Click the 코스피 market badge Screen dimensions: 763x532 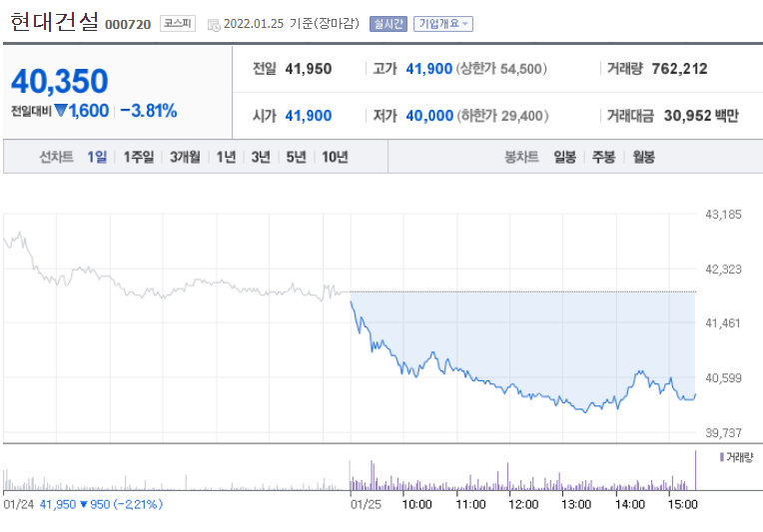click(178, 23)
